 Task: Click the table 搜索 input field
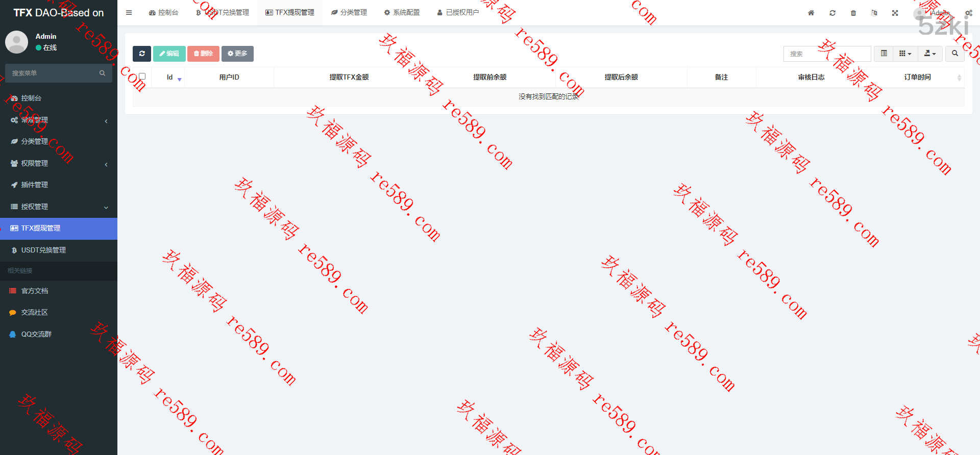click(x=827, y=54)
